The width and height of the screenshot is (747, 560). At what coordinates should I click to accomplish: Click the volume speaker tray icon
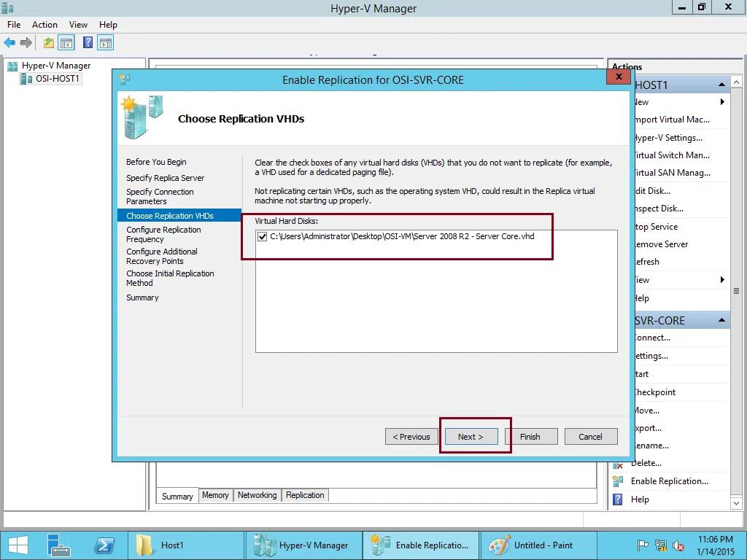point(678,545)
